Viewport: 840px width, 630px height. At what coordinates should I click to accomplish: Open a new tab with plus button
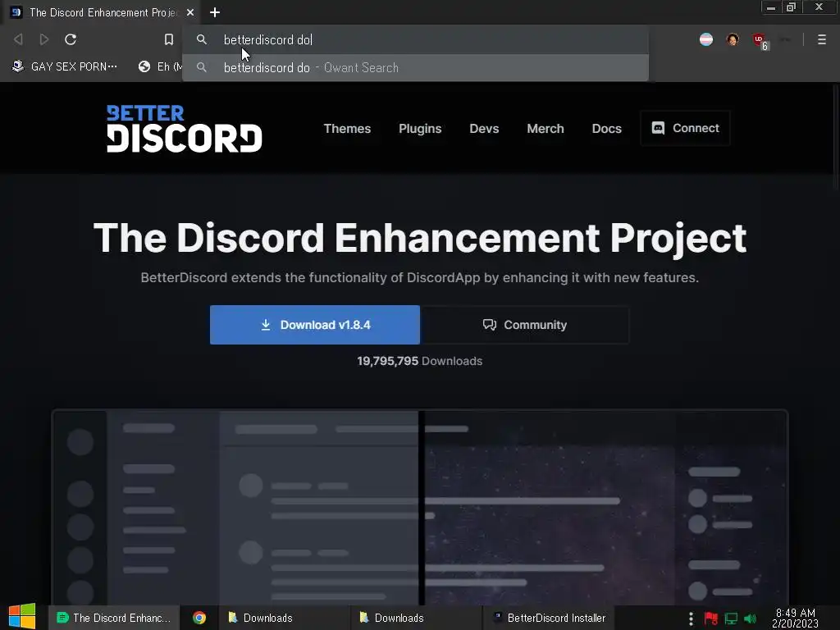pyautogui.click(x=215, y=12)
